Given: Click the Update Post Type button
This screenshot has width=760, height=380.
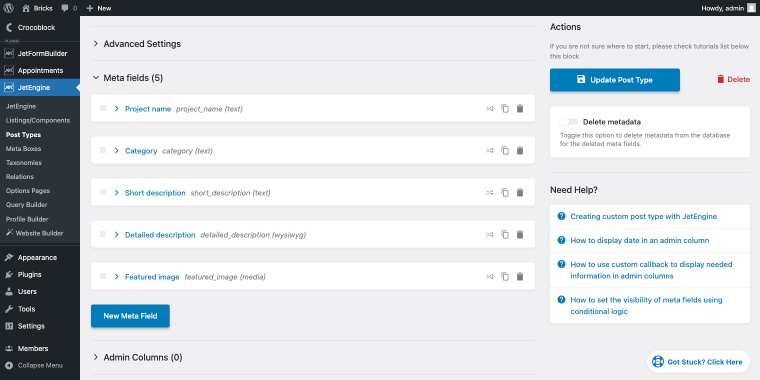Looking at the screenshot, I should point(615,80).
